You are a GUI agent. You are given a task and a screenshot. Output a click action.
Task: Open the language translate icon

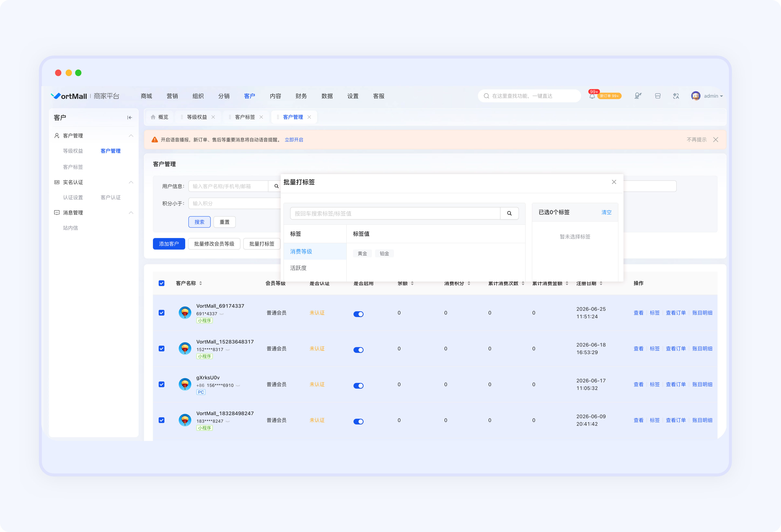[x=676, y=96]
